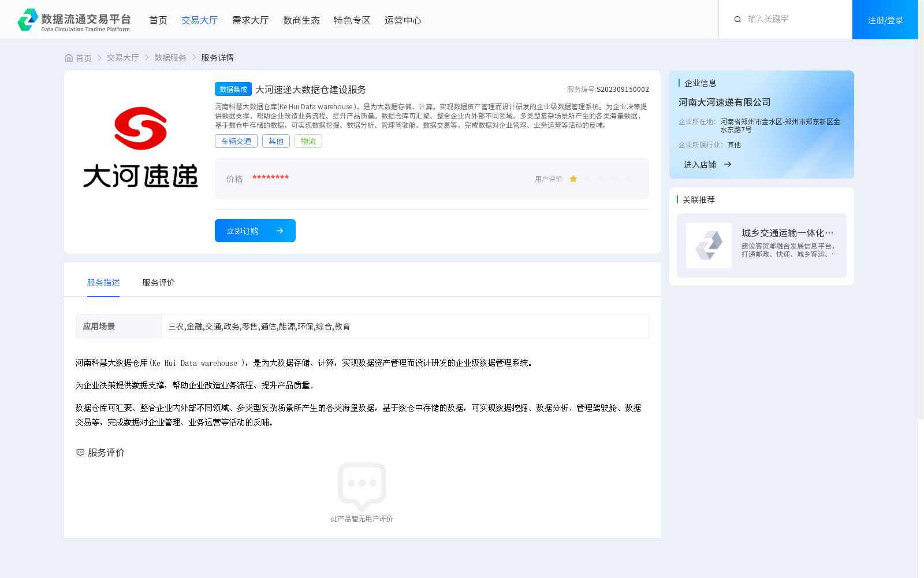The width and height of the screenshot is (924, 578).
Task: Click the 物流 tag
Action: [308, 141]
